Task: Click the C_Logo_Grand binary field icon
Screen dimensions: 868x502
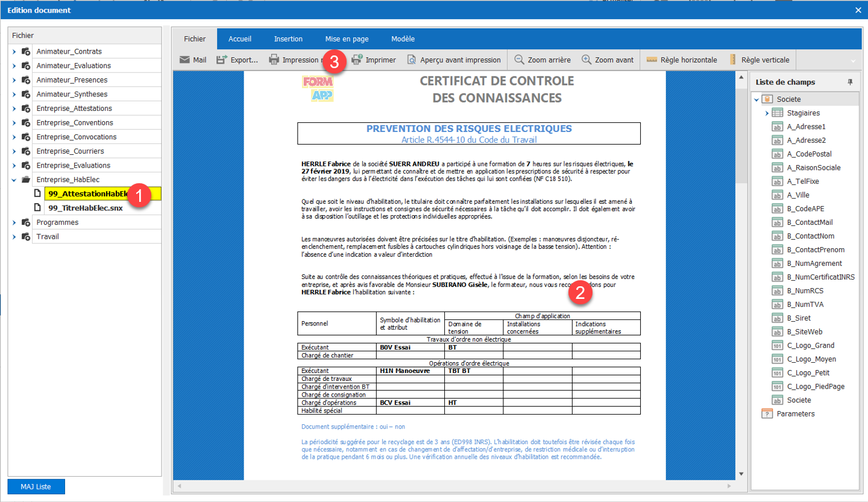Action: pos(778,345)
